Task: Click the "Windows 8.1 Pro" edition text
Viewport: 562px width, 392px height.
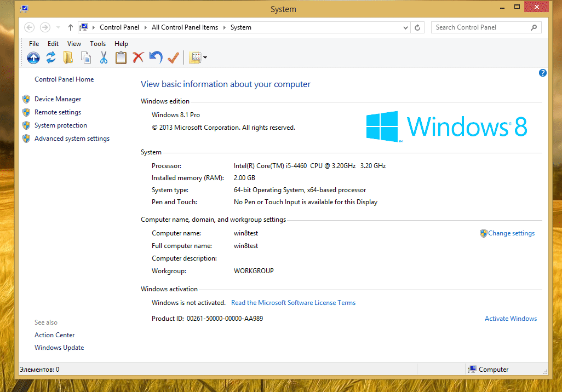Action: [176, 115]
